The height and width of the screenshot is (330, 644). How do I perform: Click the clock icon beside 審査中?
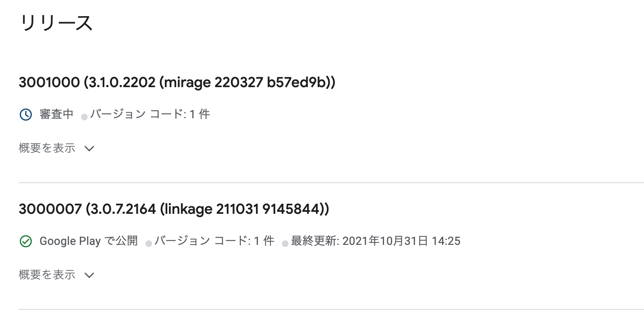click(x=26, y=115)
